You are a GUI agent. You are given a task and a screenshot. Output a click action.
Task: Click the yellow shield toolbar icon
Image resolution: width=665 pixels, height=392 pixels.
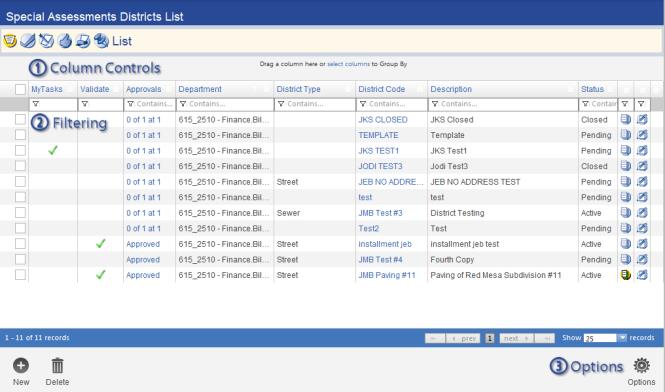coord(10,41)
